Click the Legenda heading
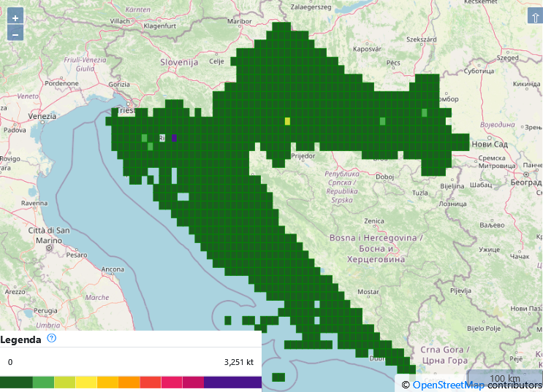 [20, 339]
